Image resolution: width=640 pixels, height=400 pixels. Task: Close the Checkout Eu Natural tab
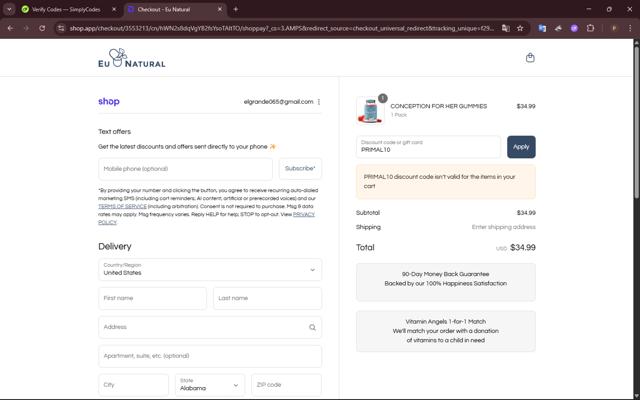220,9
